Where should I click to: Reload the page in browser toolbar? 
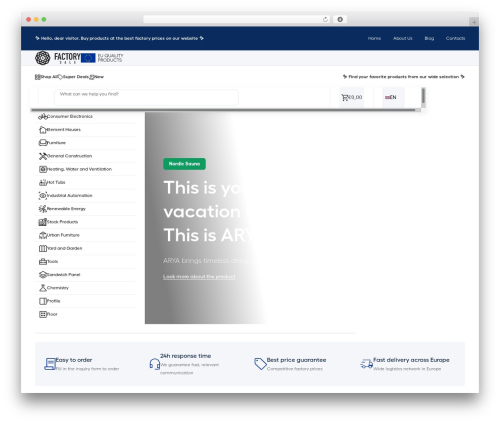[325, 19]
